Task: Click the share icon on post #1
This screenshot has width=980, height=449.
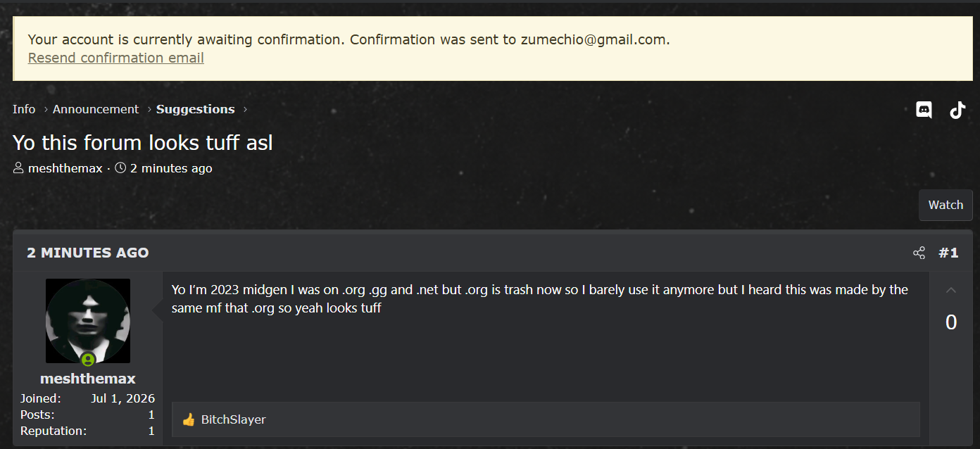Action: 919,253
